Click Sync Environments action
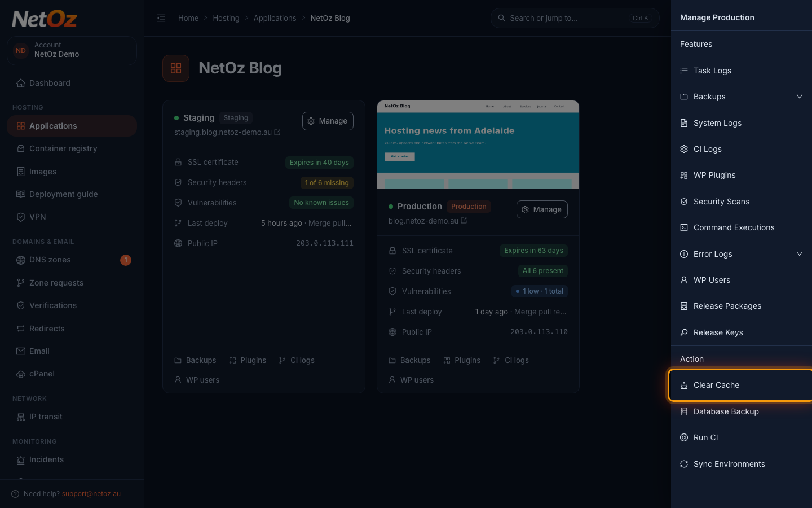The height and width of the screenshot is (508, 812). (742, 464)
